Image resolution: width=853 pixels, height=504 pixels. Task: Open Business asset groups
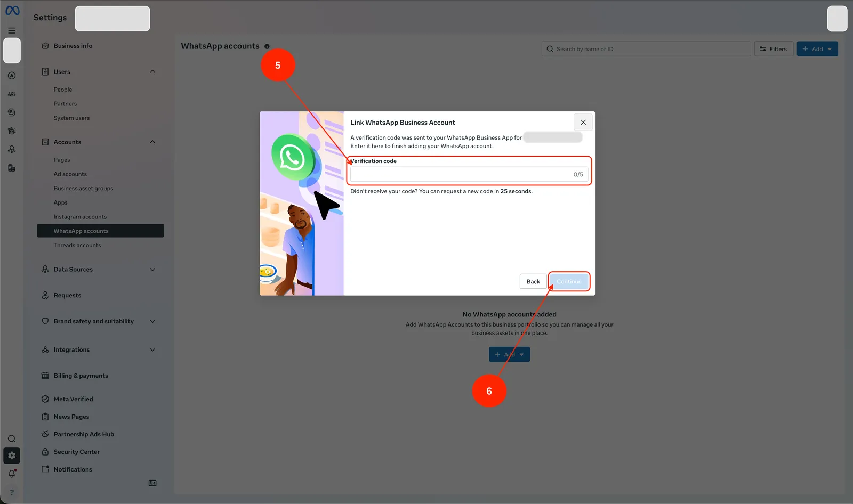pos(83,189)
